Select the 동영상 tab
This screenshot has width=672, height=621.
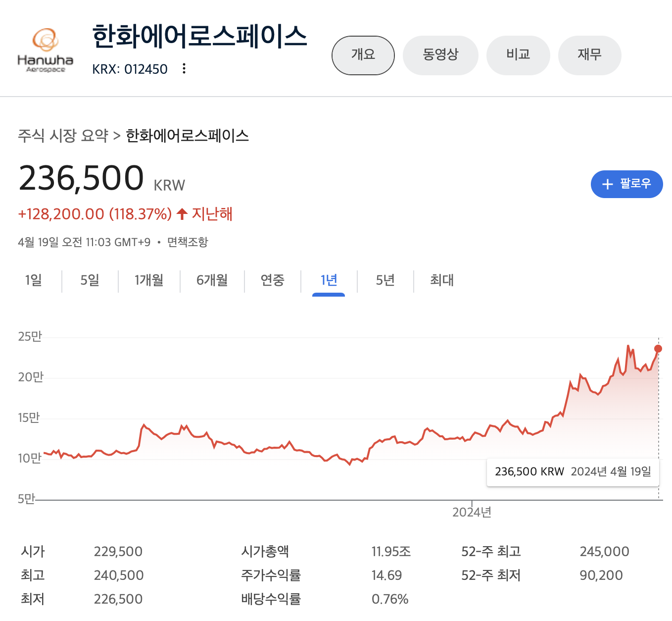[440, 55]
